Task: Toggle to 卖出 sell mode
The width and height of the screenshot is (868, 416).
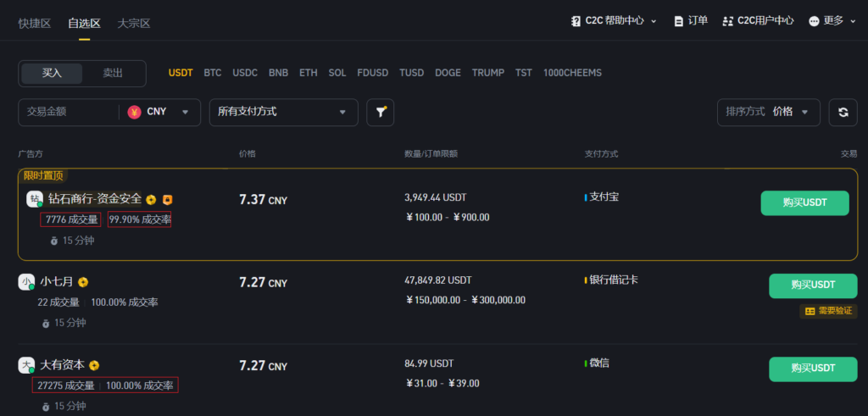Action: [x=113, y=73]
